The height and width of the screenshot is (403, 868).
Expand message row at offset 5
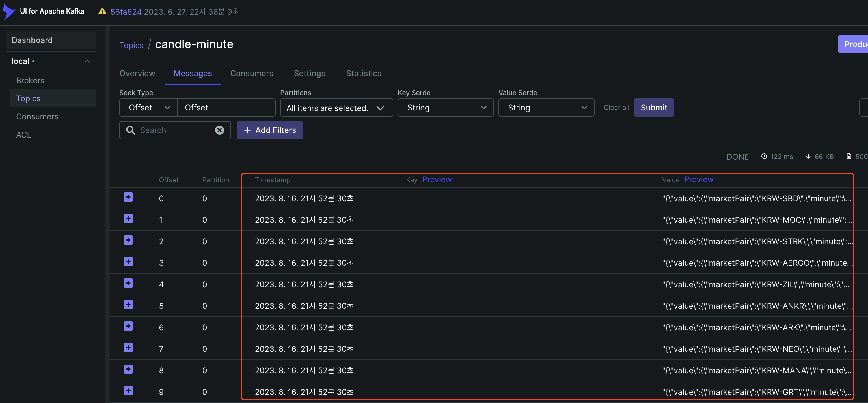128,305
